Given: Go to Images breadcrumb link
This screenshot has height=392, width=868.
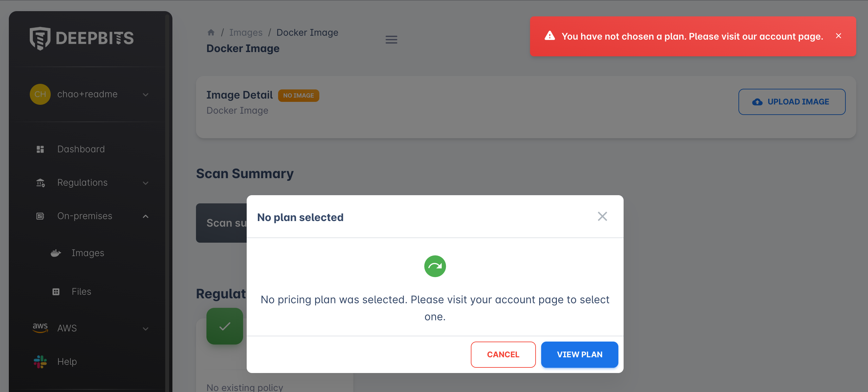Looking at the screenshot, I should [246, 32].
